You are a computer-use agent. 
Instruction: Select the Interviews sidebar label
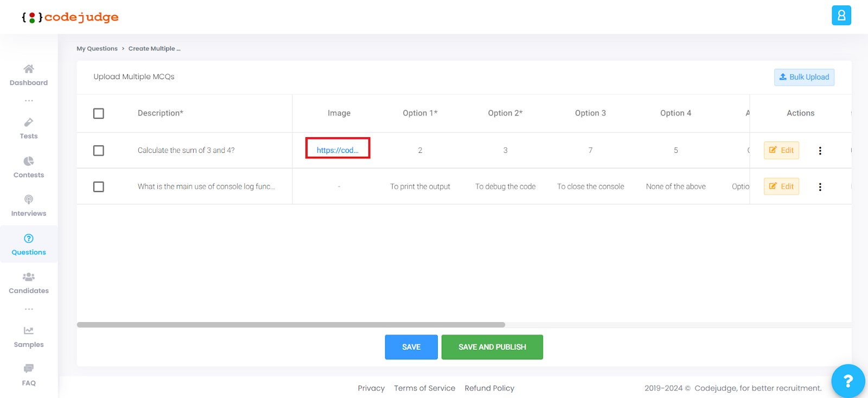coord(29,214)
